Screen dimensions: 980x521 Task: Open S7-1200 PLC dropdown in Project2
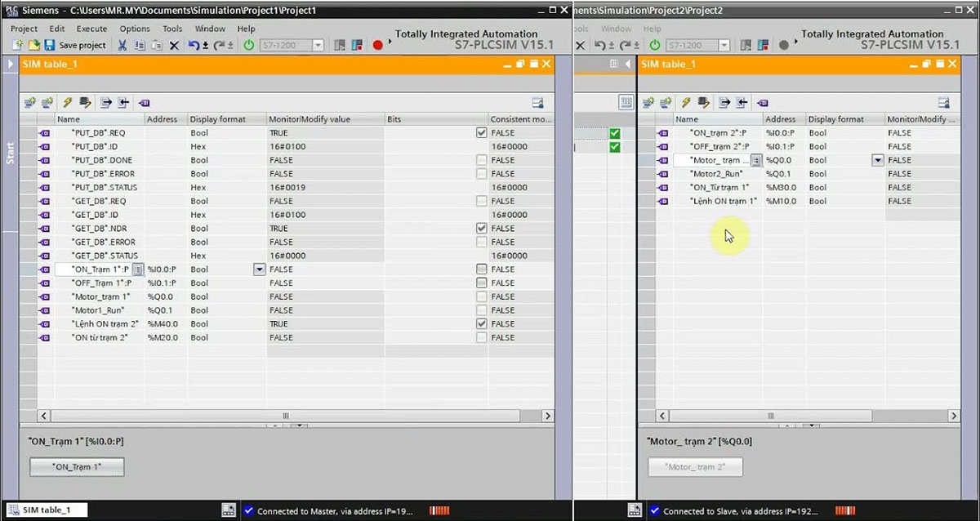coord(724,46)
